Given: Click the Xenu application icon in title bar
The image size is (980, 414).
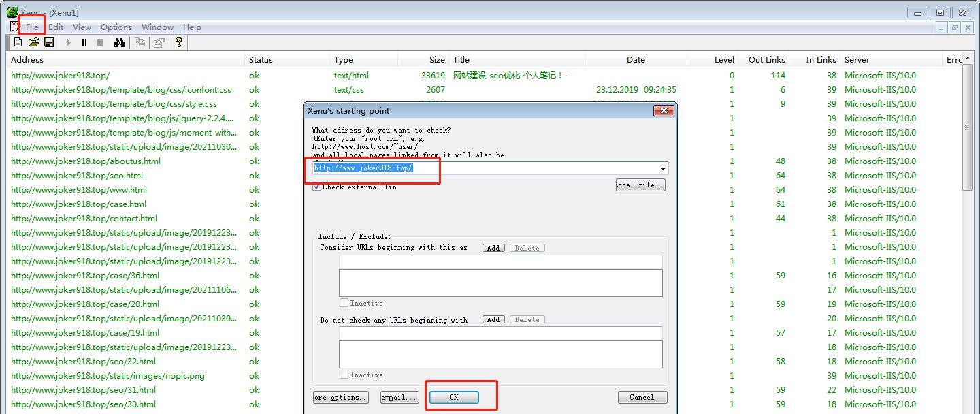Looking at the screenshot, I should click(12, 12).
